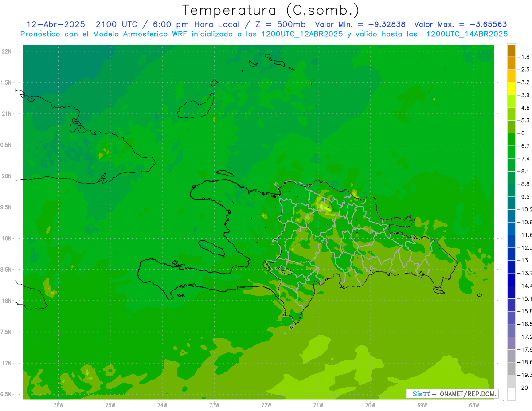This screenshot has height=411, width=532.
Task: Pick the blue swatch between -13 and -13.7
Action: [x=512, y=266]
